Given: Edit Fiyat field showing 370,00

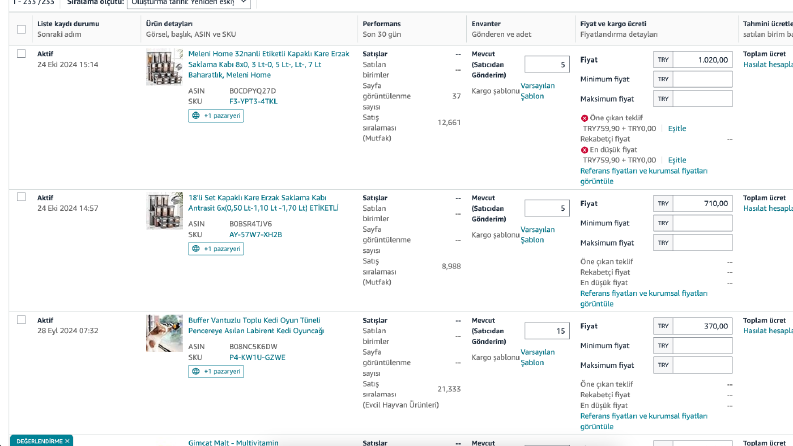Looking at the screenshot, I should 702,326.
